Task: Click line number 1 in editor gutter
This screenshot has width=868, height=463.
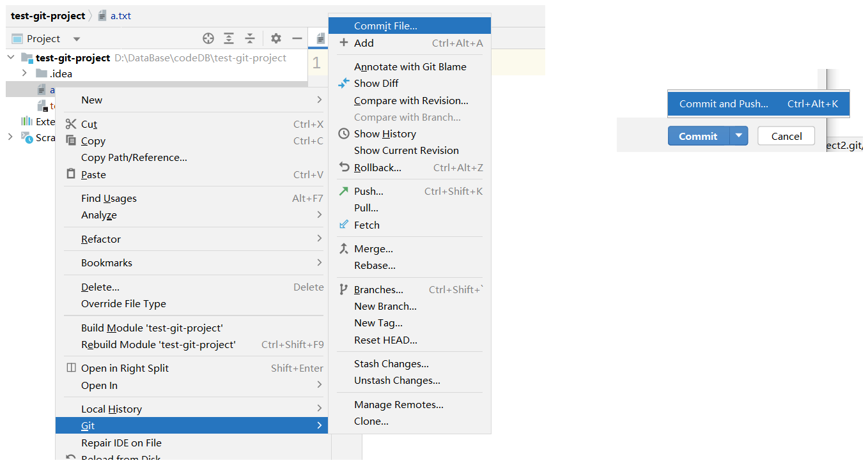Action: (316, 63)
